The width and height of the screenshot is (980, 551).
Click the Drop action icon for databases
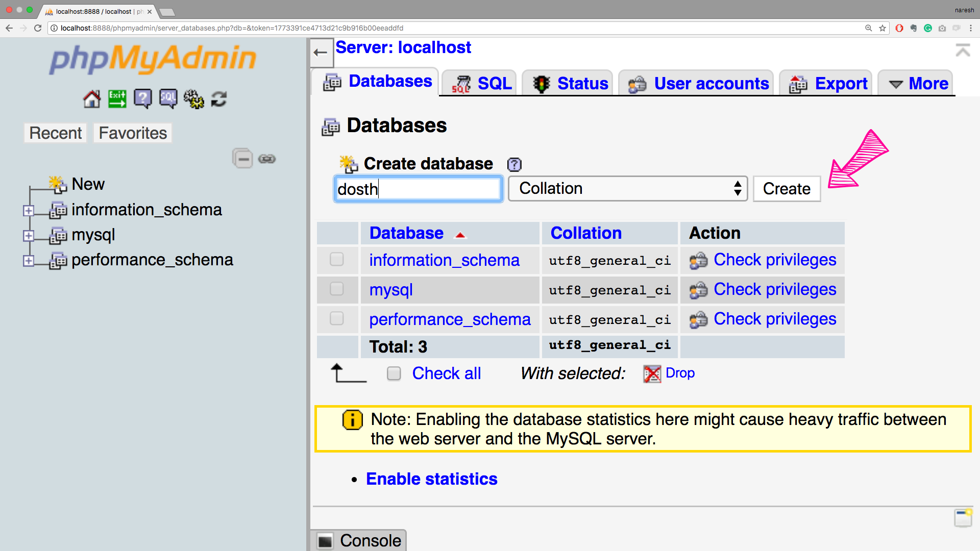[x=651, y=373]
